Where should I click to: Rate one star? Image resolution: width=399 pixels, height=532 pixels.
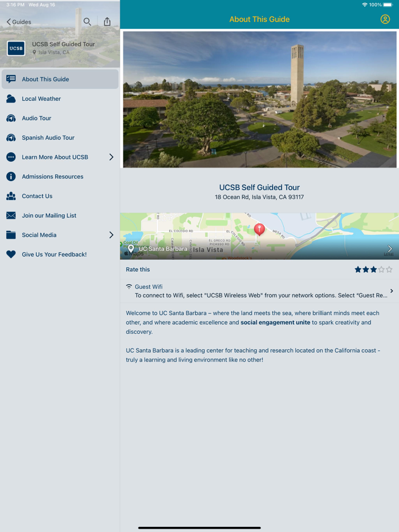click(358, 269)
